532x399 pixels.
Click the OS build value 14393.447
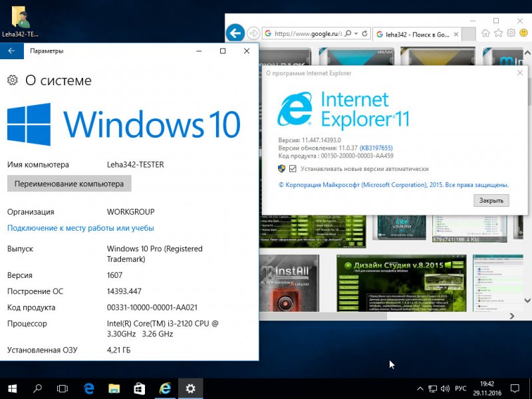(x=124, y=291)
